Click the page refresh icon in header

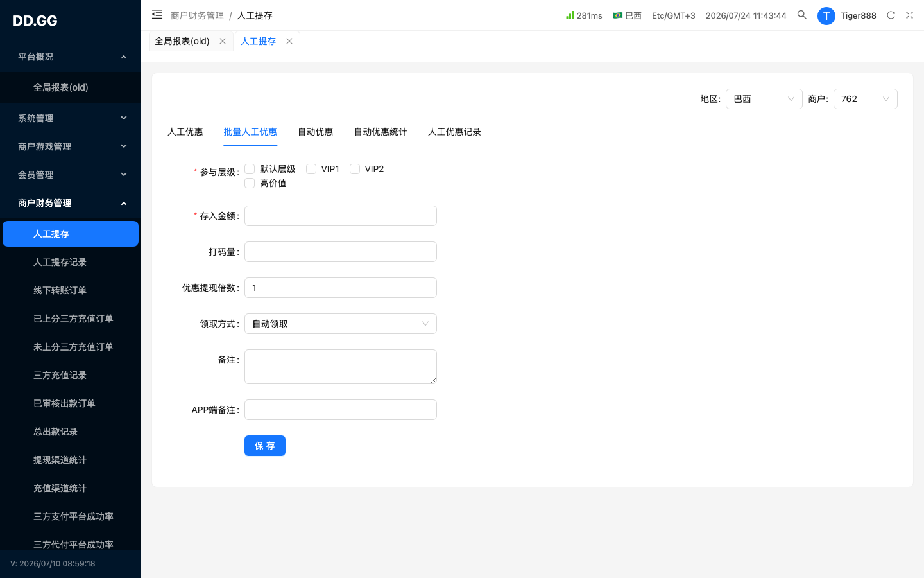891,15
